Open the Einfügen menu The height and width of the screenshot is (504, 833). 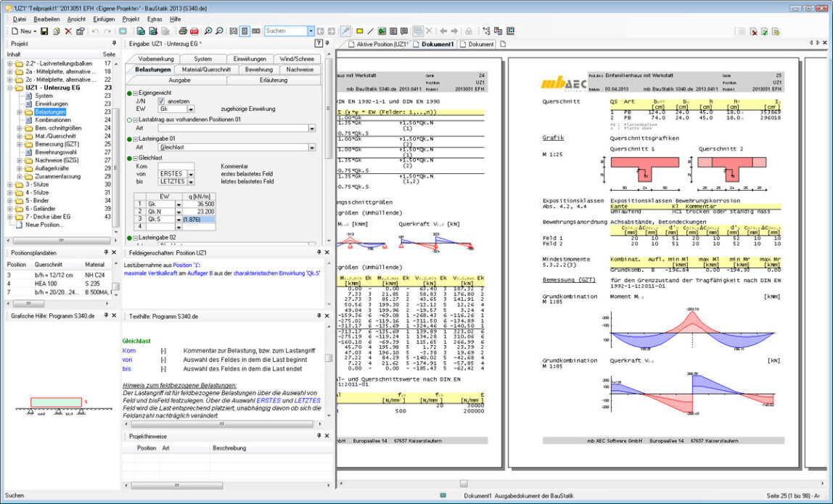pyautogui.click(x=104, y=19)
